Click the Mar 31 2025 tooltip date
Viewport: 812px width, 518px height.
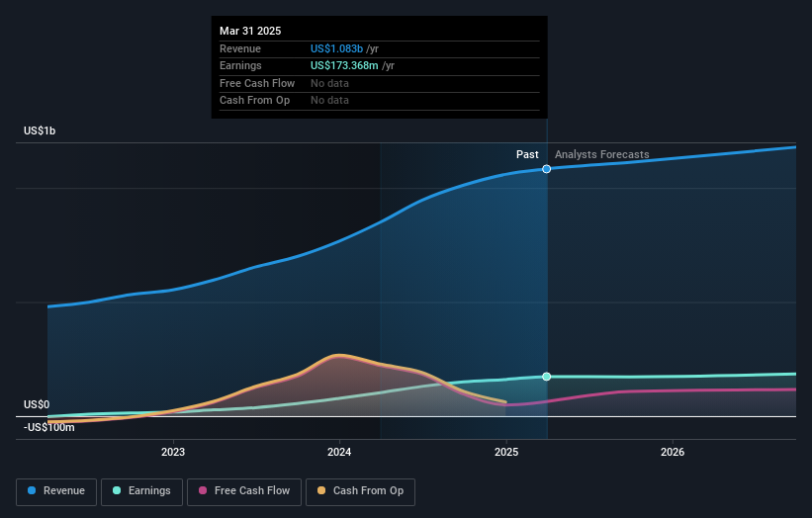click(250, 31)
